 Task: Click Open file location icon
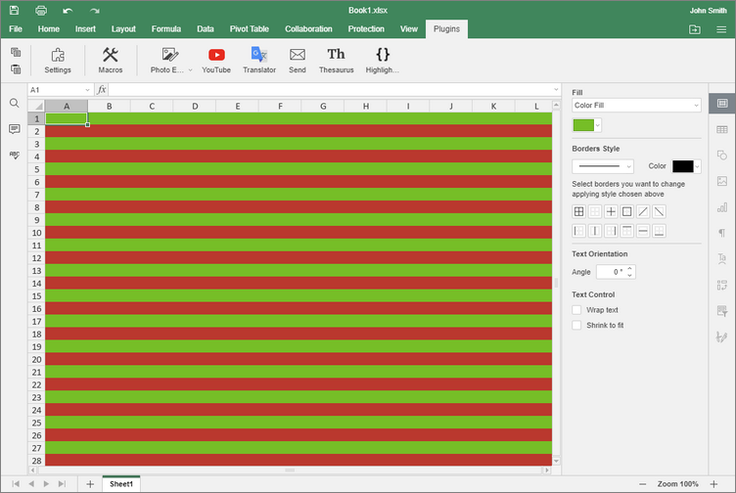click(695, 30)
